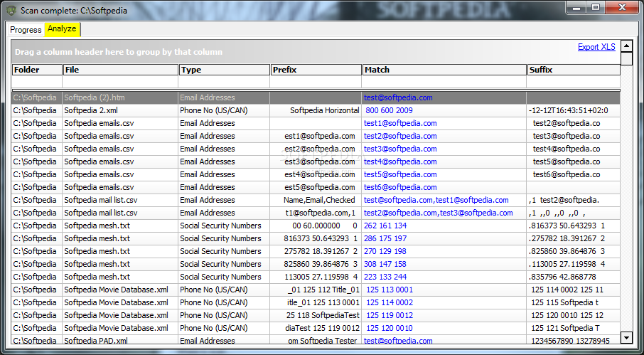This screenshot has height=355, width=644.
Task: Click match test5@softpedia.com
Action: pyautogui.click(x=400, y=174)
